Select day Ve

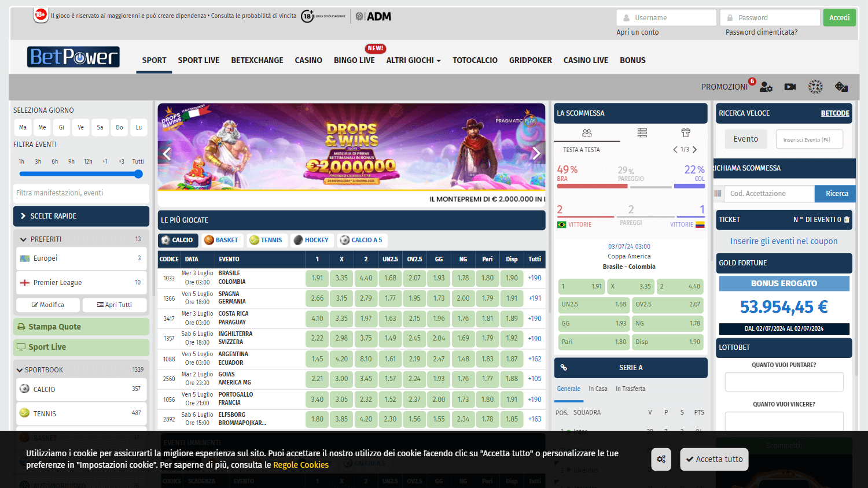[x=80, y=127]
